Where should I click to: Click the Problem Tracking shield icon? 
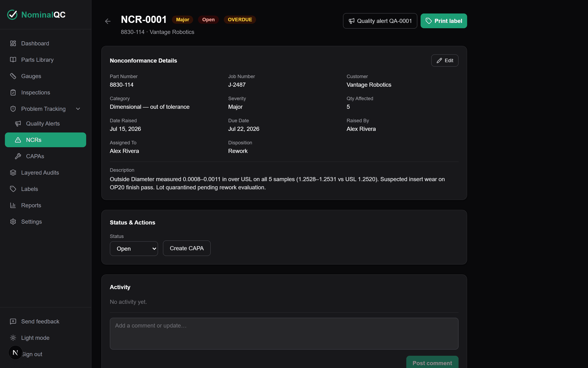coord(13,109)
